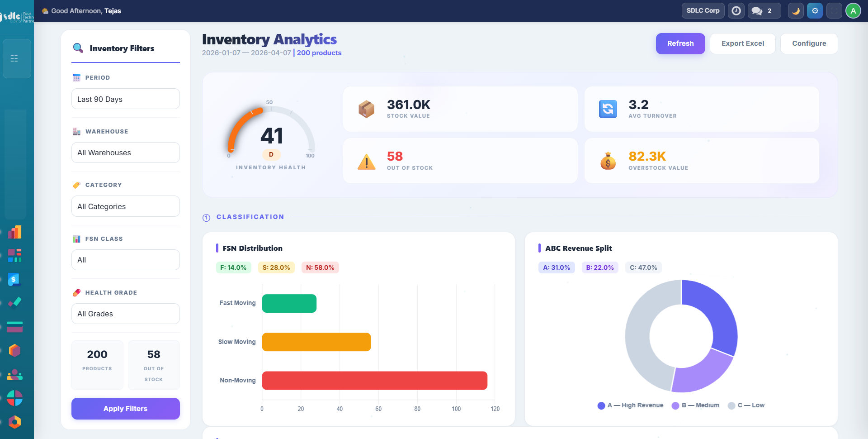Toggle fullscreen mode from the header
Screen dimensions: 868x439
tap(834, 10)
